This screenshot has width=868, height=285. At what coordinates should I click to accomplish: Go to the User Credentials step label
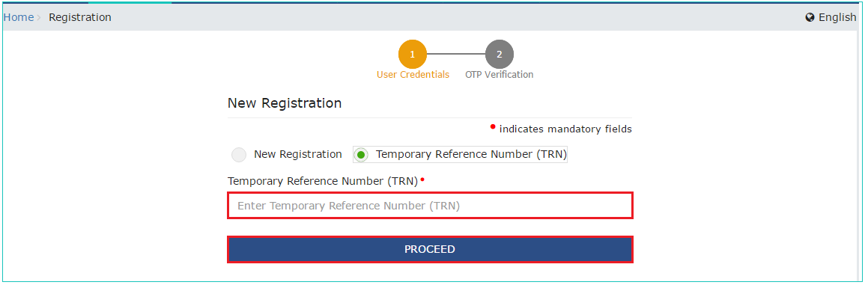413,75
